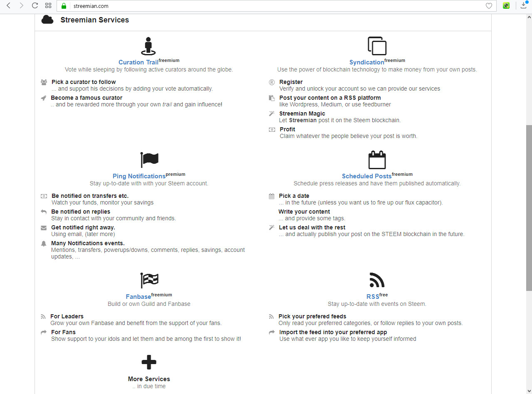Click the 'Streemian Magic' heading text
Image resolution: width=532 pixels, height=394 pixels.
pyautogui.click(x=302, y=114)
